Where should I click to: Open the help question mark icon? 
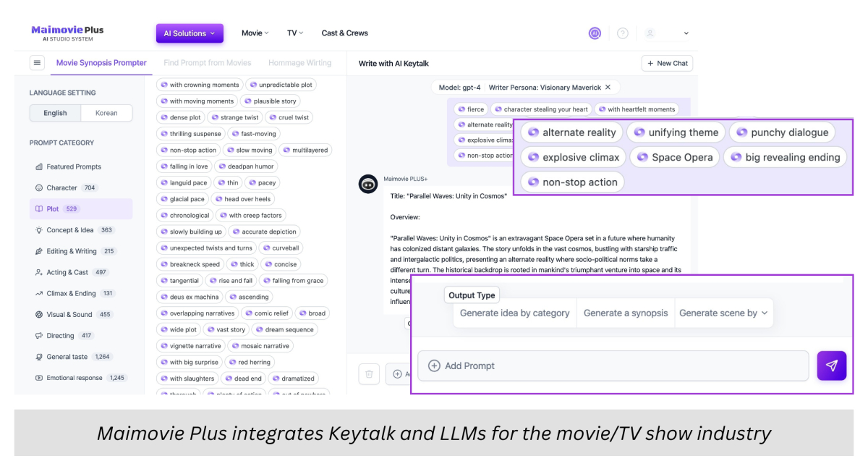[623, 33]
